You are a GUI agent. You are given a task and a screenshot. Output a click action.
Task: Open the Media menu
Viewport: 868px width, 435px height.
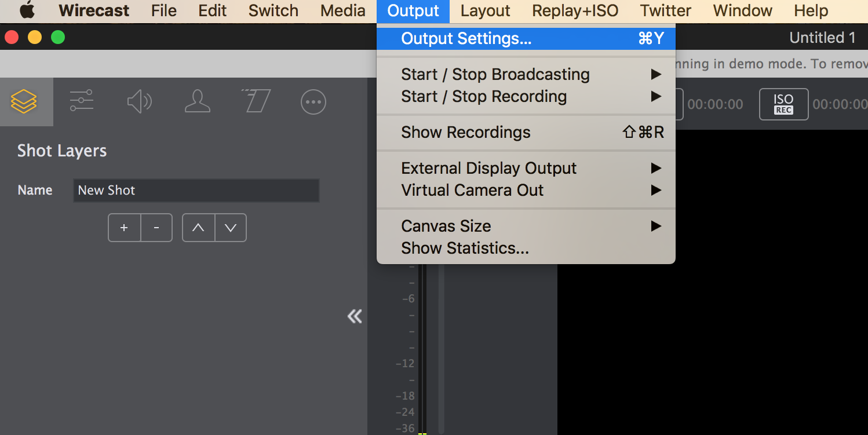[343, 10]
